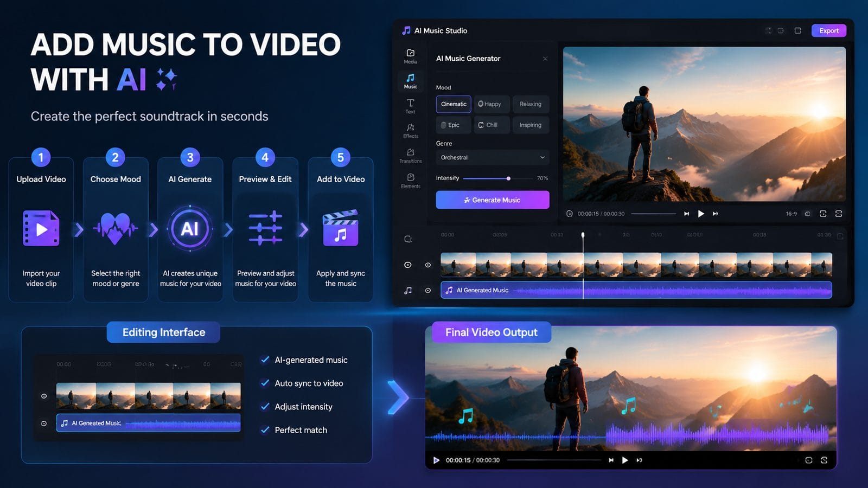Skip to previous frame in studio preview
Screen dimensions: 868x488
[x=686, y=214]
